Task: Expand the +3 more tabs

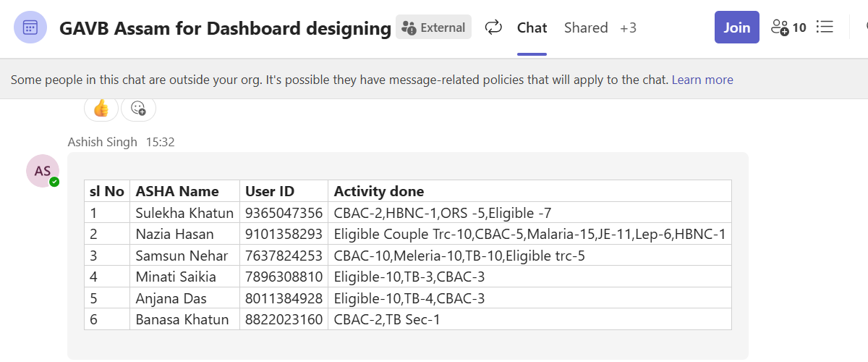Action: [628, 28]
